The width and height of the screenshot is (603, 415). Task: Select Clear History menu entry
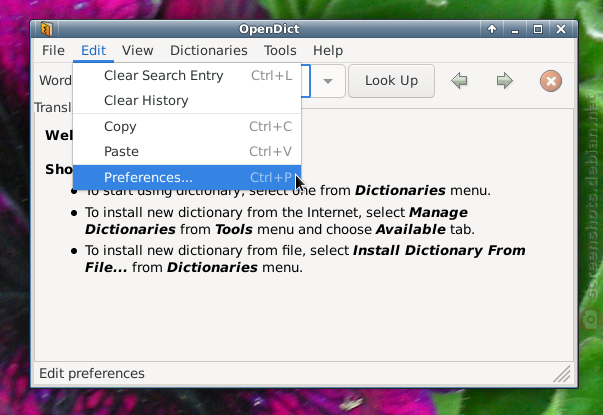pos(187,100)
